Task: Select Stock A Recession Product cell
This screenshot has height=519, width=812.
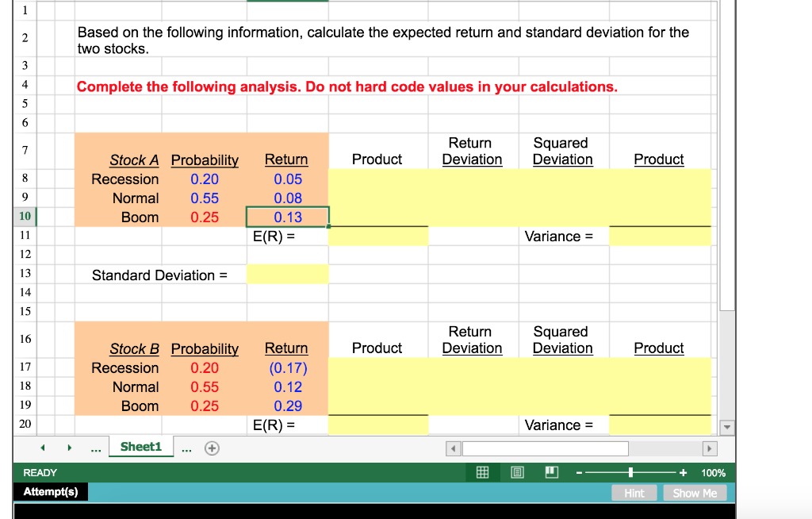Action: (378, 179)
